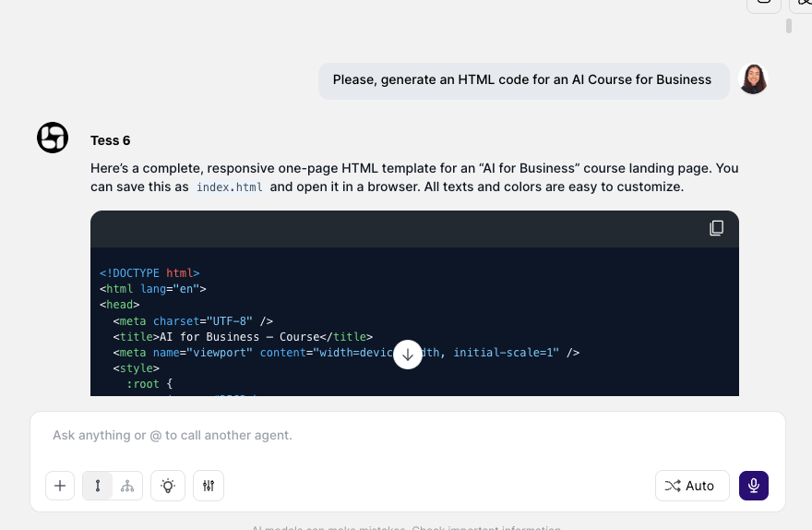Toggle the lightbulb thinking option
This screenshot has width=812, height=530.
(x=168, y=486)
